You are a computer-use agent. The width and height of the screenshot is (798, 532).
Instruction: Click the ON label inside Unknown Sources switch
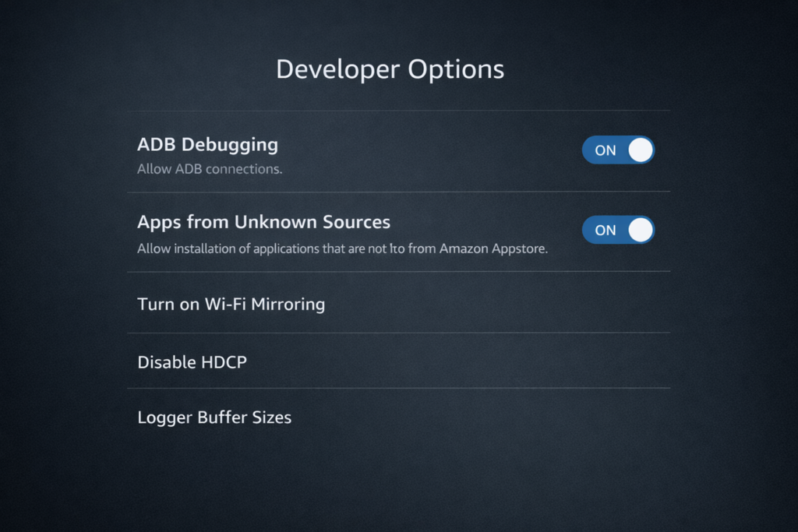605,231
